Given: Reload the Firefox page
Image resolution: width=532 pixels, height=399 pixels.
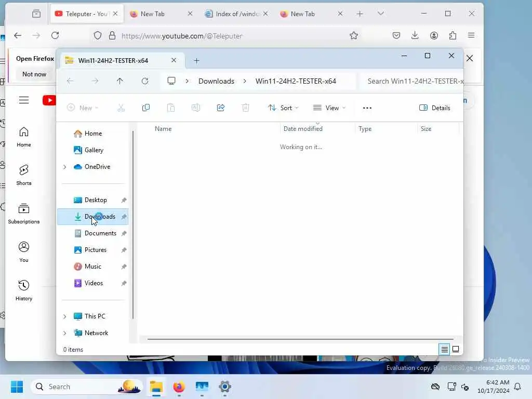Looking at the screenshot, I should tap(55, 36).
